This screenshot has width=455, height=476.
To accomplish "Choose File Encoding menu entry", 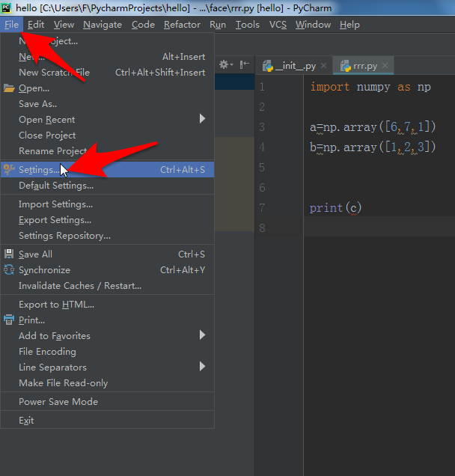I will (x=108, y=352).
